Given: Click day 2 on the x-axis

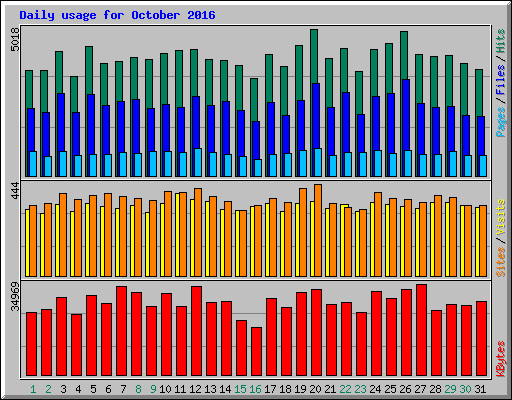Looking at the screenshot, I should pyautogui.click(x=48, y=389).
